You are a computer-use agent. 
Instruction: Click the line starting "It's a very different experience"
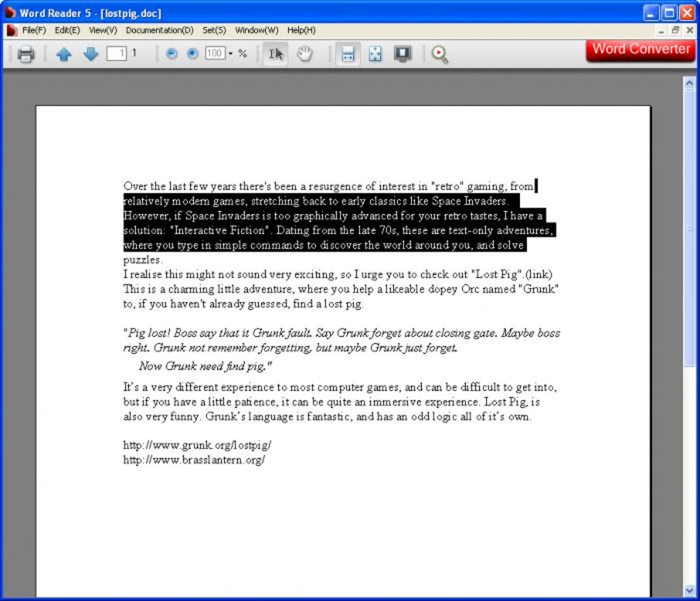pyautogui.click(x=340, y=387)
